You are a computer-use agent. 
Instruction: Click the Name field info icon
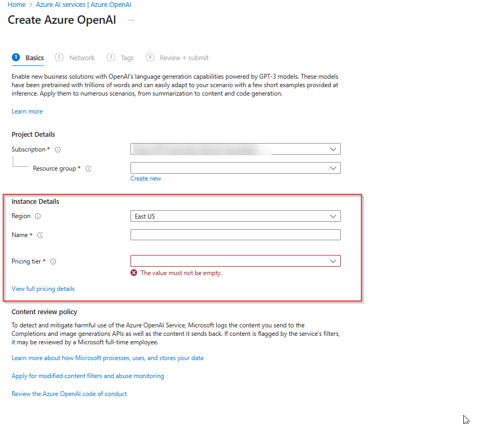[40, 235]
